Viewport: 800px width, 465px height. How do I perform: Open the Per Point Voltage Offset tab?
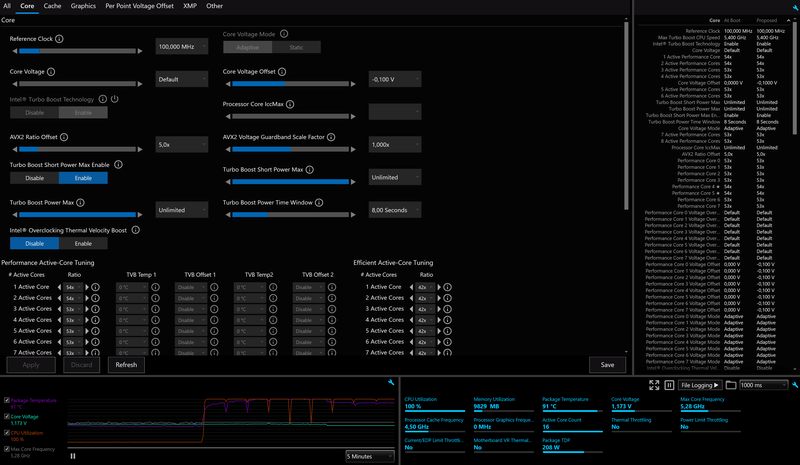click(139, 6)
